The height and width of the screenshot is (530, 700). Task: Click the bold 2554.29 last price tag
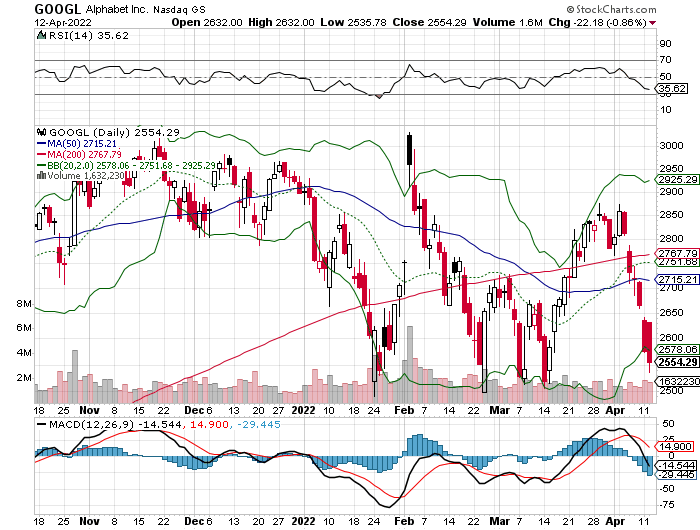tap(677, 362)
